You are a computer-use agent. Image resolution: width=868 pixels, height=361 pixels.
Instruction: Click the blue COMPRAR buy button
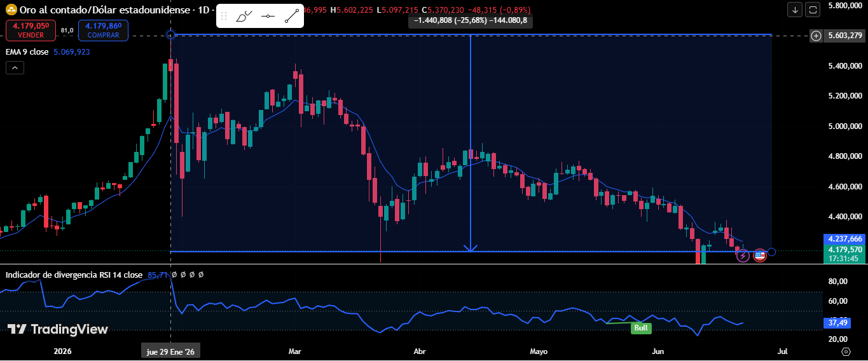(x=103, y=30)
